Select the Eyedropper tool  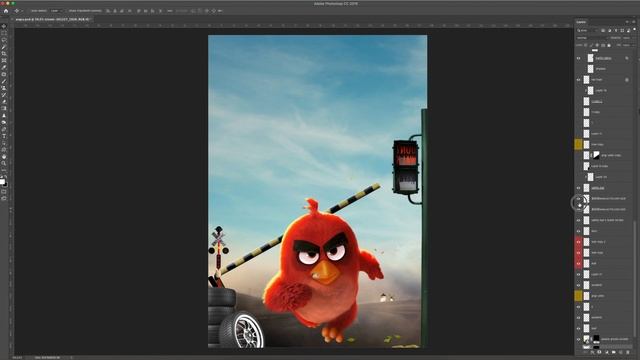pyautogui.click(x=4, y=67)
